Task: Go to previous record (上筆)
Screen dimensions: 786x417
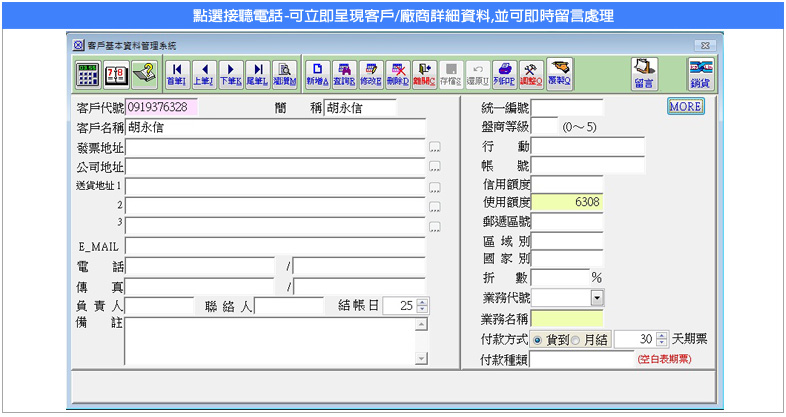Action: click(203, 74)
